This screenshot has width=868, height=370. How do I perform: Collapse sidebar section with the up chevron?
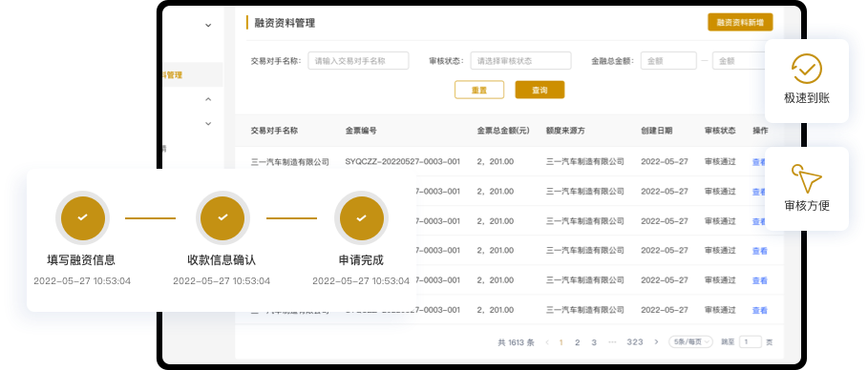click(208, 99)
